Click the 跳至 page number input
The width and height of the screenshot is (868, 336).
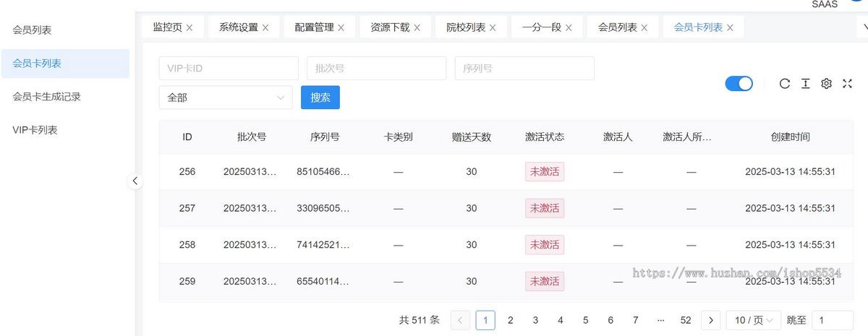833,320
